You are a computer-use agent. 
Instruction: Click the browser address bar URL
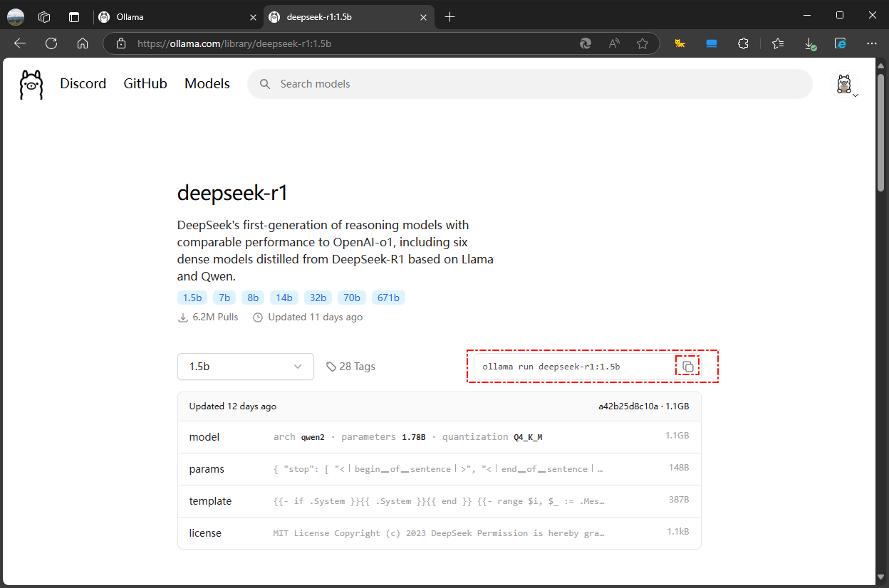[234, 43]
